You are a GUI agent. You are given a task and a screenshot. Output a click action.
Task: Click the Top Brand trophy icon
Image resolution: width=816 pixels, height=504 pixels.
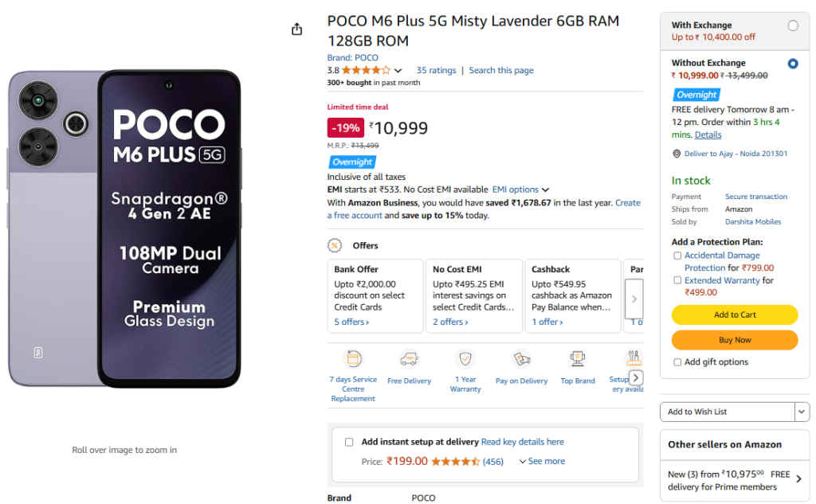pos(577,359)
